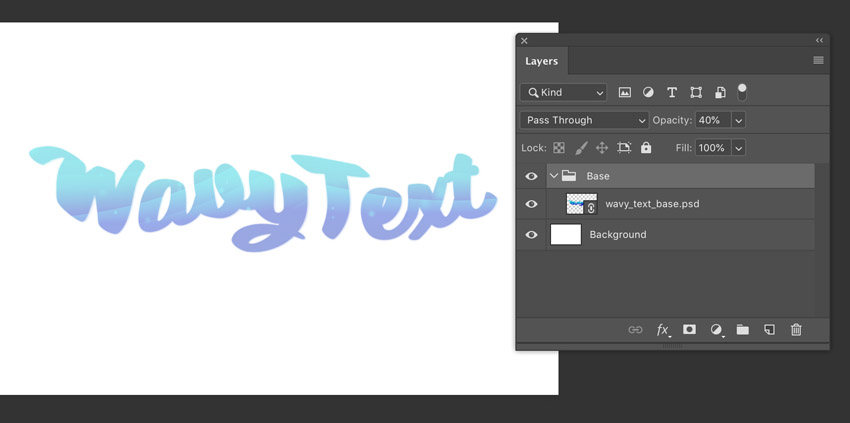Filter layers by pixel layer icon

[x=624, y=93]
